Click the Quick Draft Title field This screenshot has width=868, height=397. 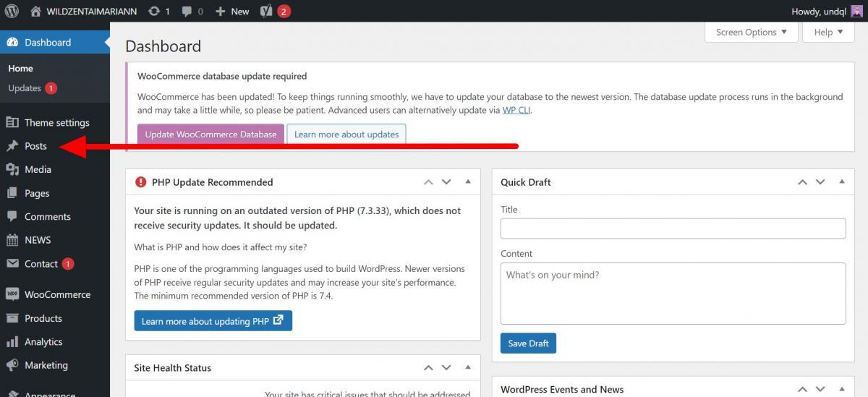pos(673,229)
